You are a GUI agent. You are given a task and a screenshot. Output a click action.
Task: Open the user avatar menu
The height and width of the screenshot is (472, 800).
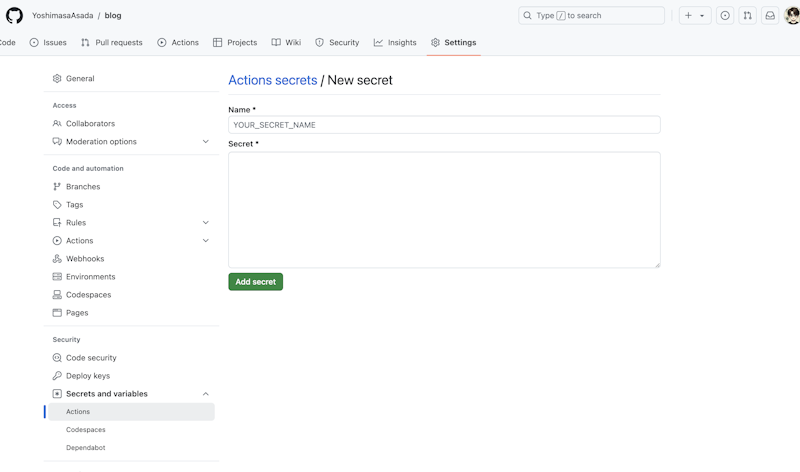(x=792, y=15)
